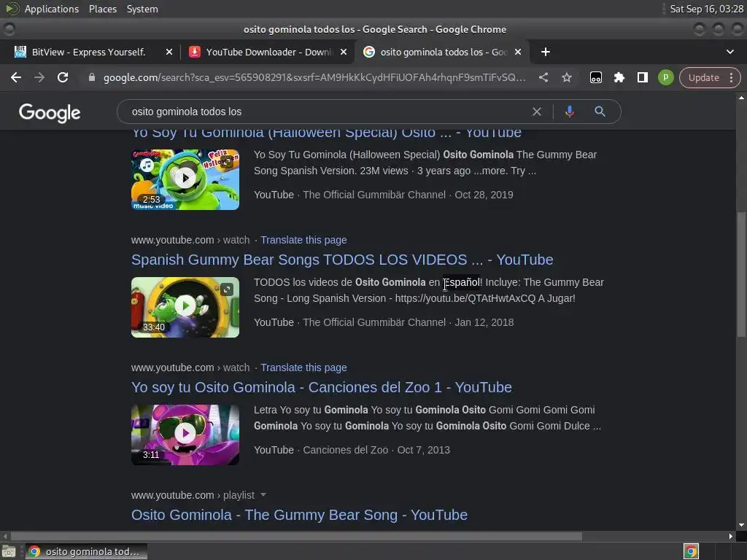The width and height of the screenshot is (747, 560).
Task: Submit search with the magnifier icon
Action: 600,112
